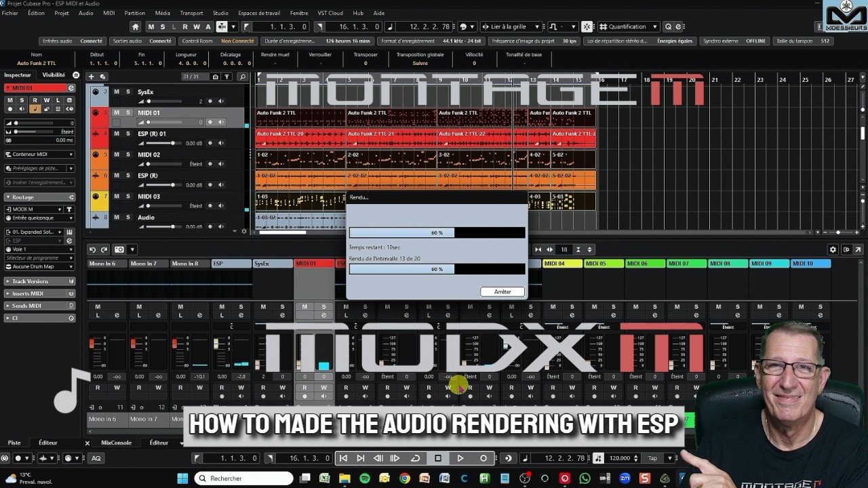Add a new track with plus icon
The height and width of the screenshot is (488, 868).
[x=92, y=77]
